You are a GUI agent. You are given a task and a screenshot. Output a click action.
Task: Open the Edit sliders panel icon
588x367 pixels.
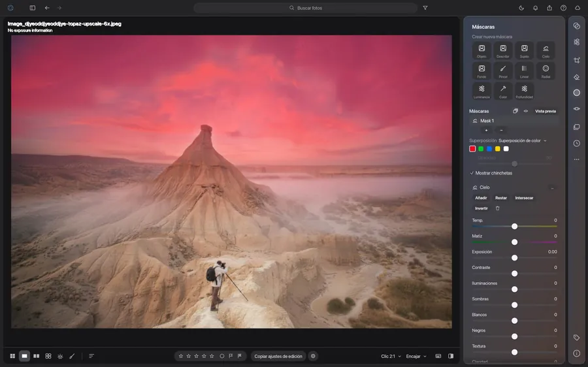(x=577, y=42)
